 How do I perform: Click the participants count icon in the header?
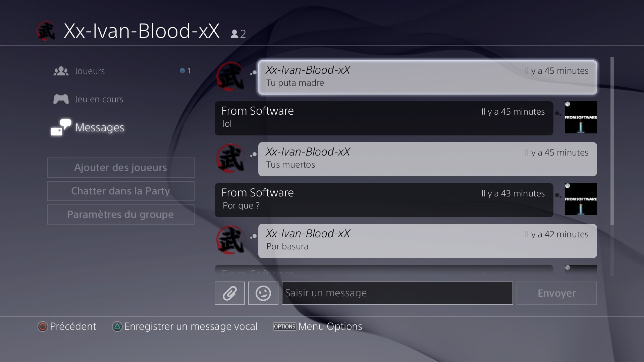[234, 34]
